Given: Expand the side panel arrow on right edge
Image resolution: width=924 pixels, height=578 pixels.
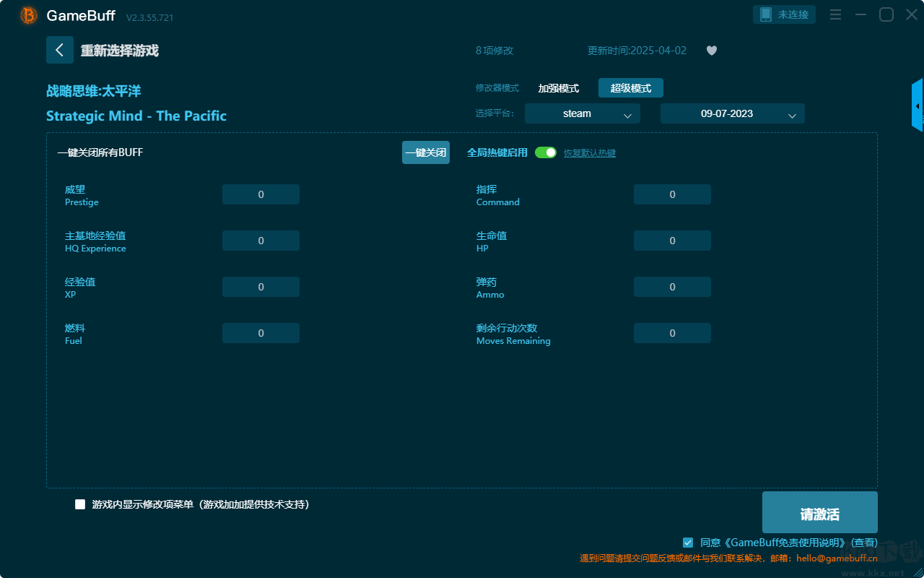Looking at the screenshot, I should click(918, 105).
